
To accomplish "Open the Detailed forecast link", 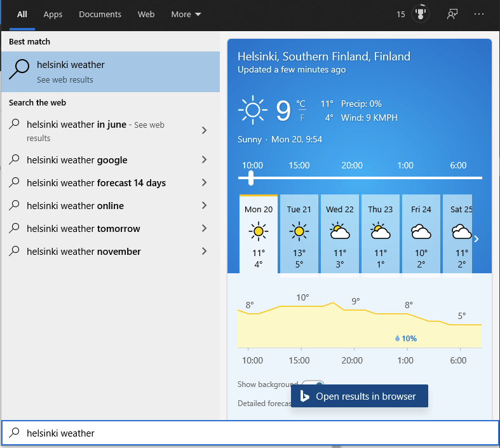I will coord(265,404).
